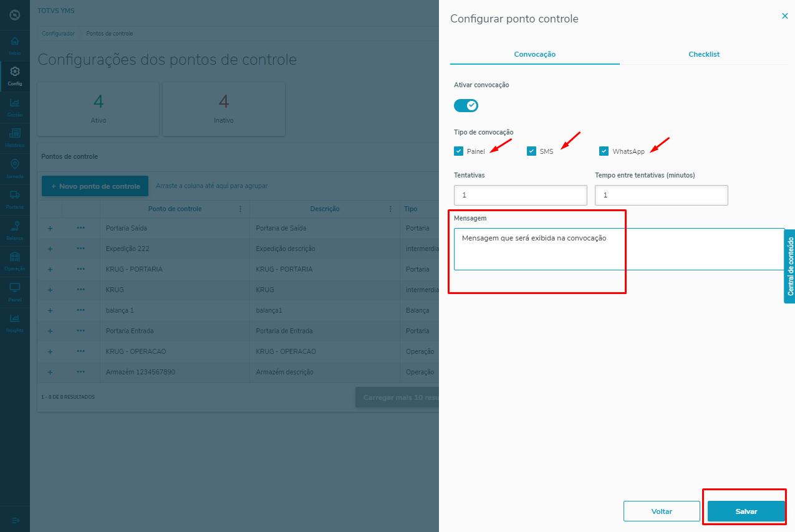Image resolution: width=795 pixels, height=532 pixels.
Task: Click 'Expedição descrição' cell
Action: (286, 249)
